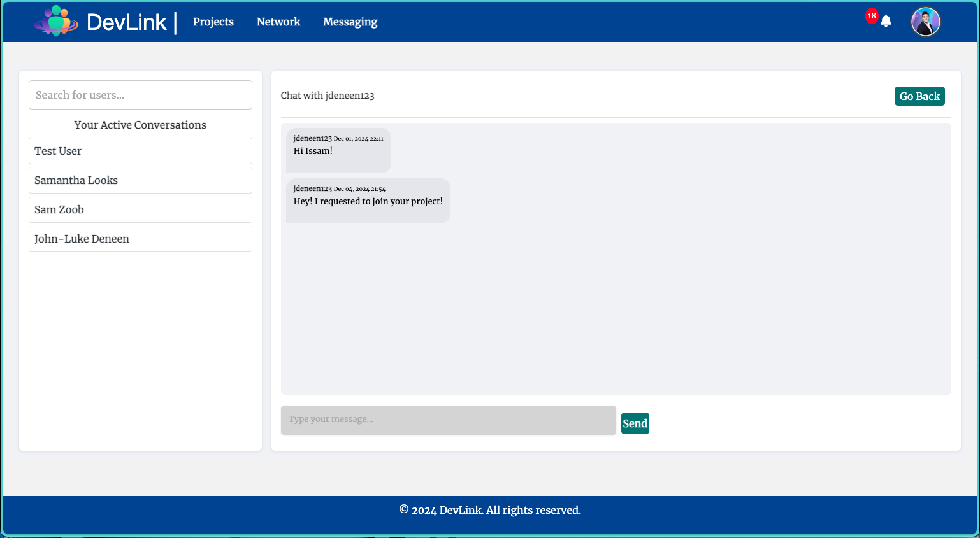Open Sam Zoob conversation
The image size is (980, 538).
click(140, 209)
